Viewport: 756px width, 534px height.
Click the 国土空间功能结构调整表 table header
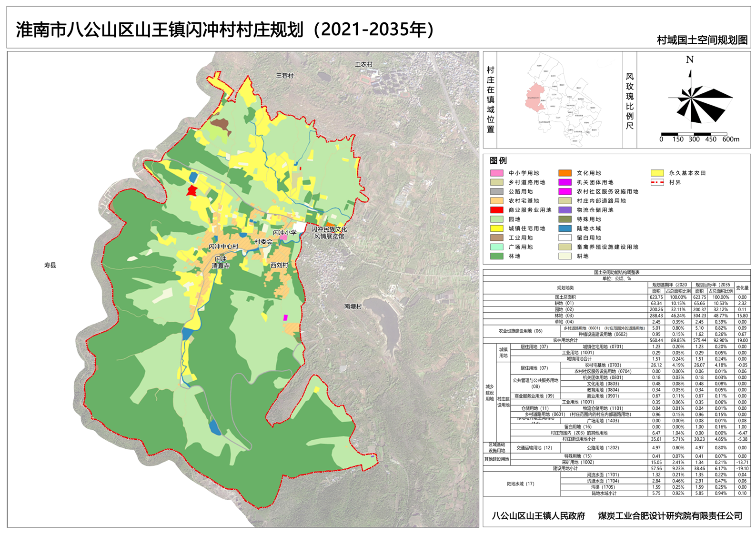pyautogui.click(x=616, y=272)
